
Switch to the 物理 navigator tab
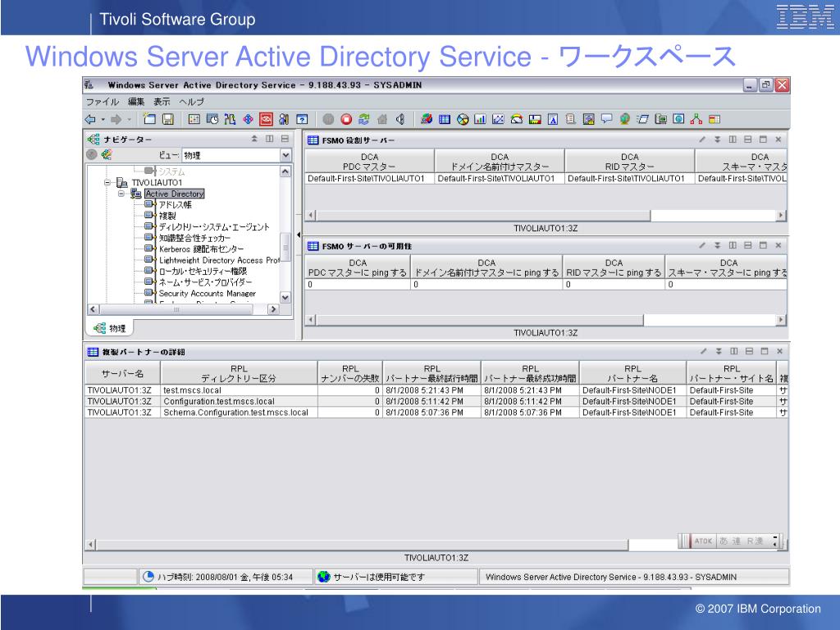110,328
